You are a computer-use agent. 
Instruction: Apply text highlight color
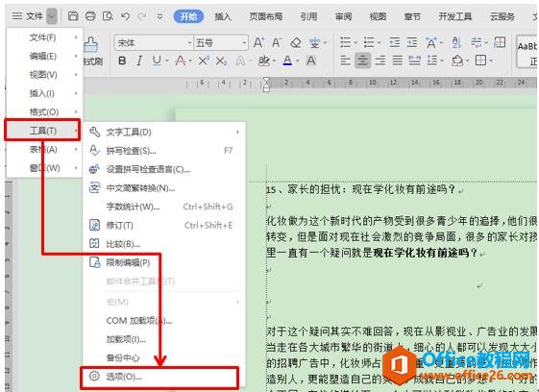click(264, 61)
